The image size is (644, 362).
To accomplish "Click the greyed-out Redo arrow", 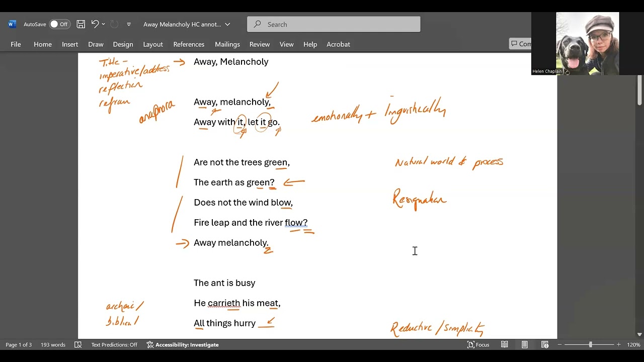I will tap(114, 24).
